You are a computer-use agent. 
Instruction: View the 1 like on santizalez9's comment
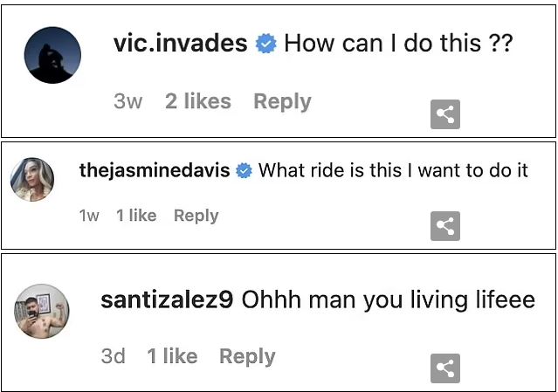click(x=172, y=356)
